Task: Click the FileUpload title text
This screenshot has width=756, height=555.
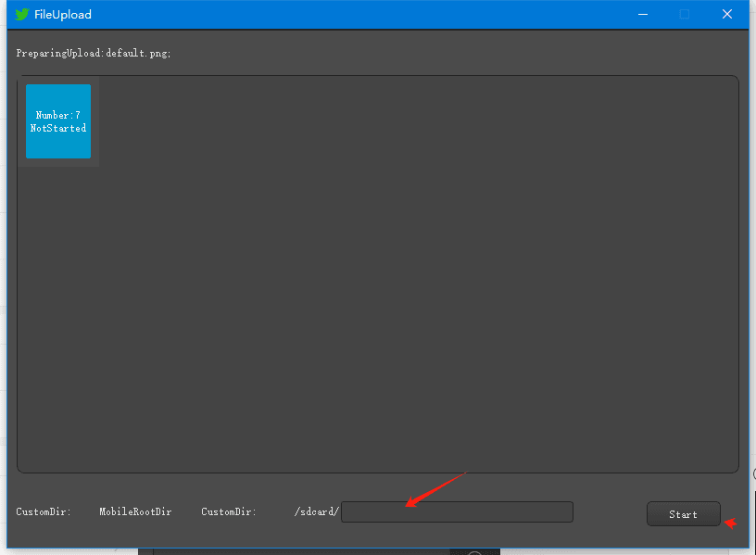Action: pyautogui.click(x=63, y=15)
